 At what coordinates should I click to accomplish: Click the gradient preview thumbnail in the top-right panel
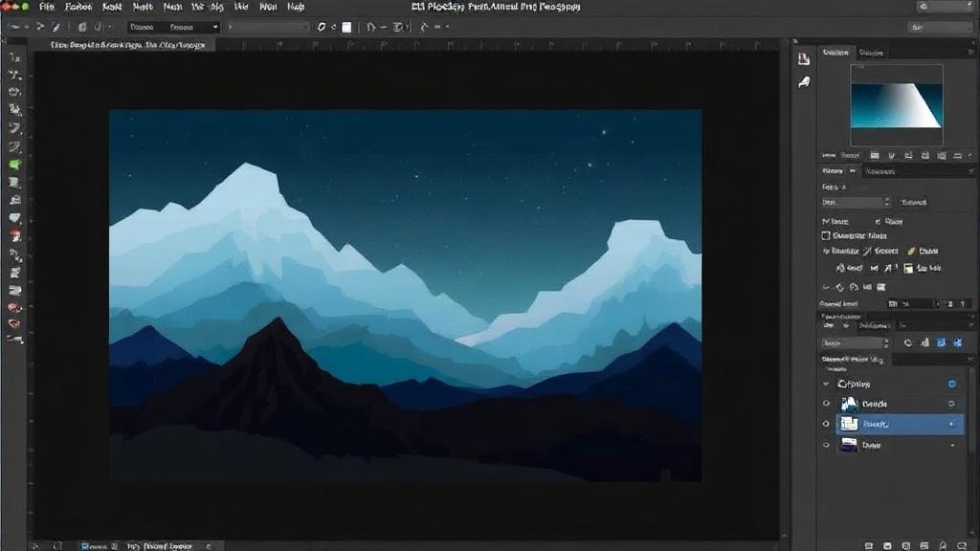(x=896, y=105)
